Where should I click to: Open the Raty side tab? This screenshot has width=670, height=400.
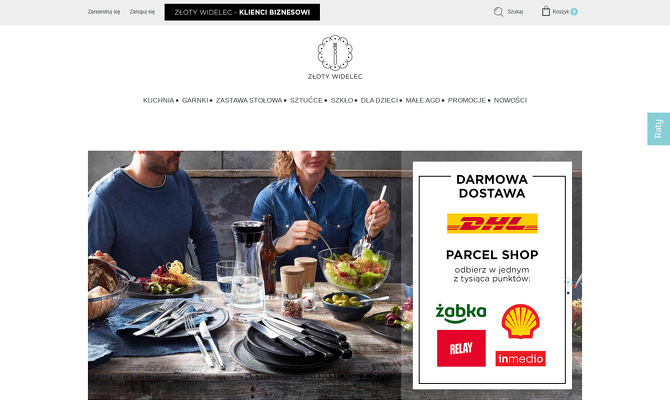[x=658, y=129]
